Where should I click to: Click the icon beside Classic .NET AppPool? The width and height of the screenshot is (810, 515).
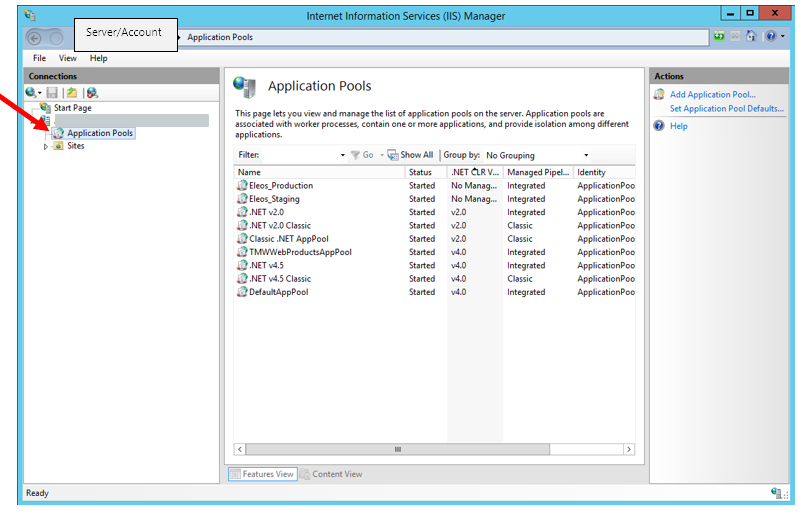pyautogui.click(x=242, y=239)
